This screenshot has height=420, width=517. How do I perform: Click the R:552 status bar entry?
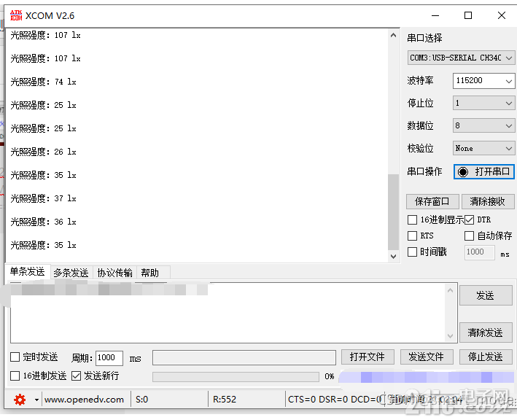[x=225, y=400]
